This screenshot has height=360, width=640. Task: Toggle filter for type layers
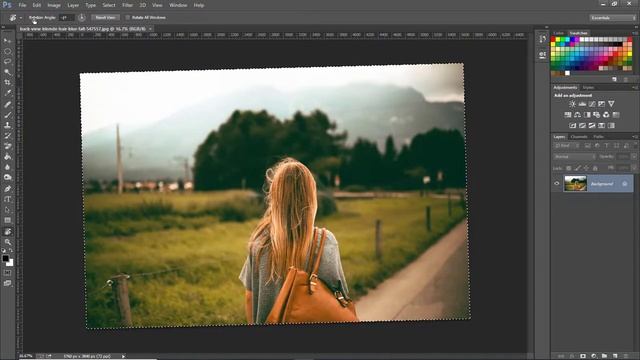(x=607, y=146)
